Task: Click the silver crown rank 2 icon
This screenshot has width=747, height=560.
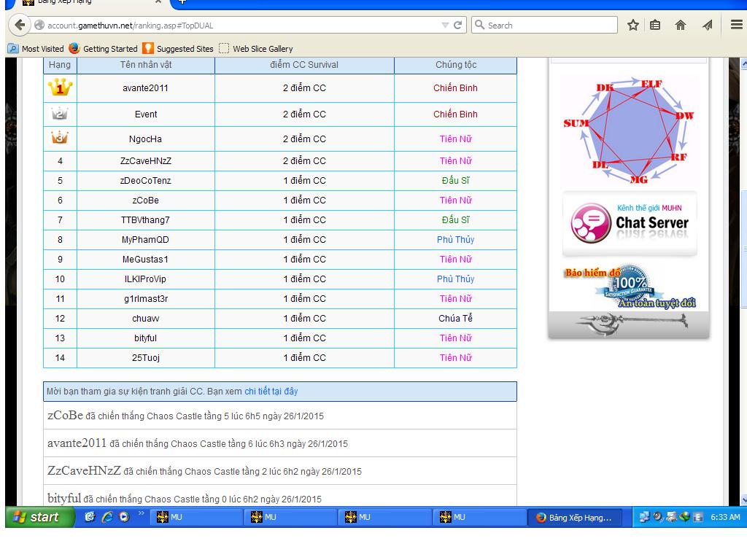Action: pos(60,114)
